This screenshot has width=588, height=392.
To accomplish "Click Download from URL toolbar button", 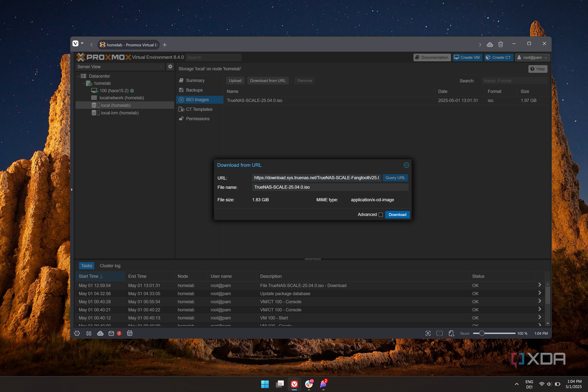I will point(268,81).
